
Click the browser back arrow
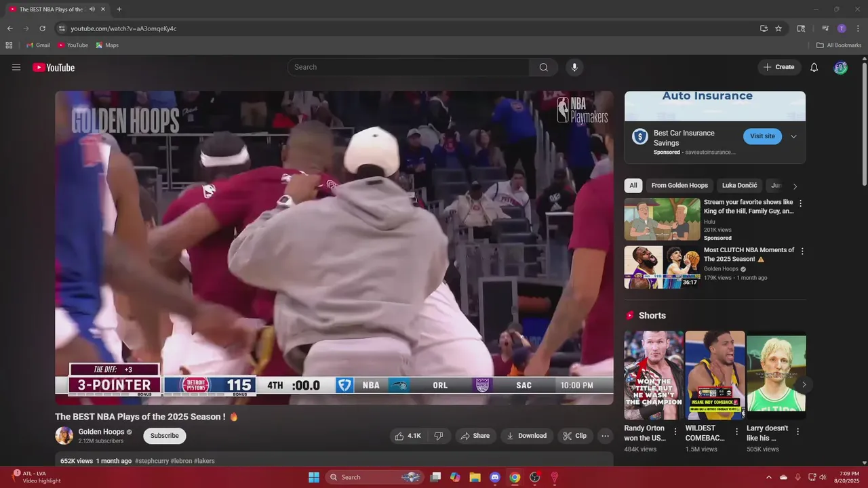coord(9,28)
